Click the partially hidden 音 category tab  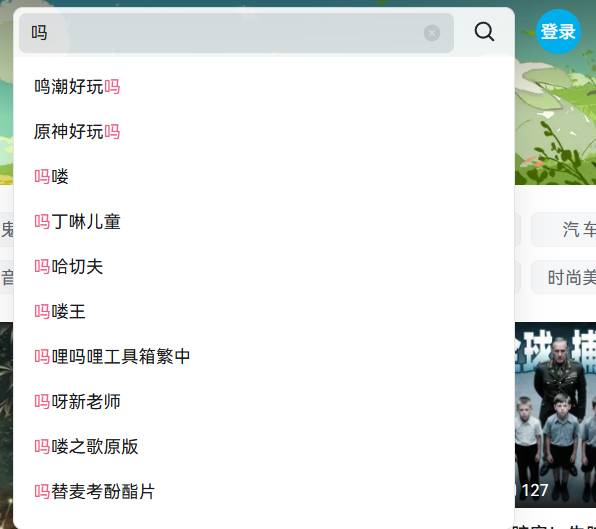[6, 277]
